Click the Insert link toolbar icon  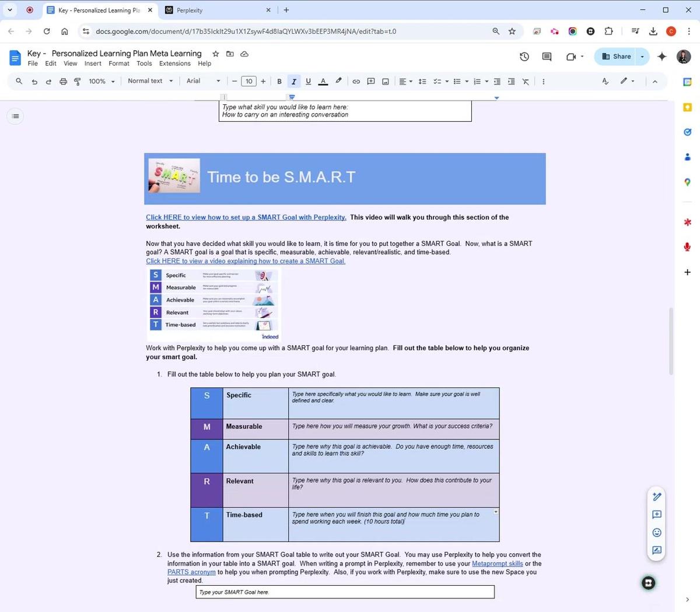tap(356, 82)
